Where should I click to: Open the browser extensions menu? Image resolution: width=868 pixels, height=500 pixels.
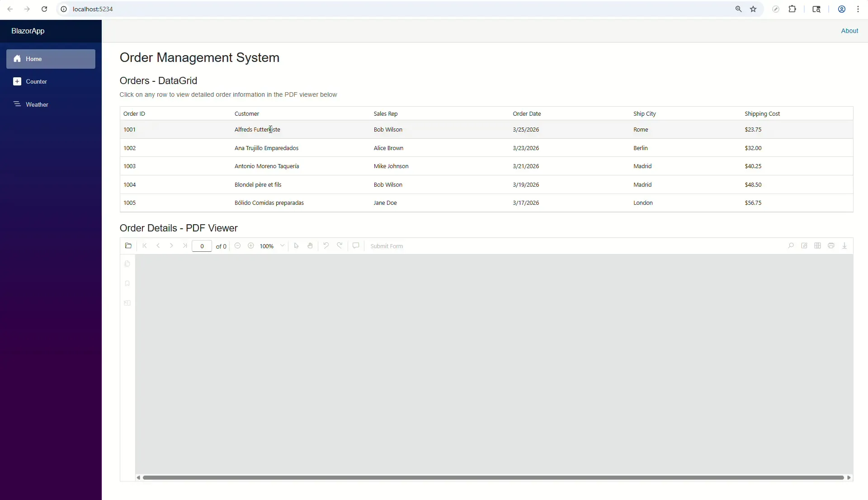click(792, 9)
